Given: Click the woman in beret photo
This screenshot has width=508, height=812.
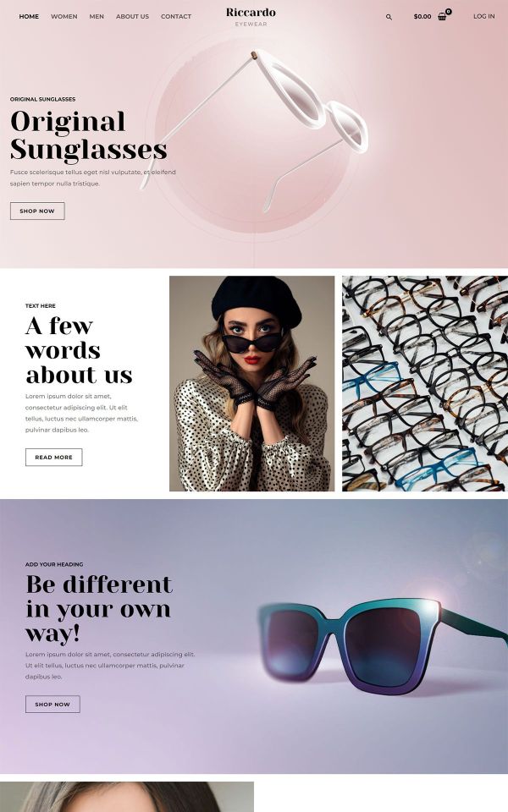Looking at the screenshot, I should (x=252, y=383).
